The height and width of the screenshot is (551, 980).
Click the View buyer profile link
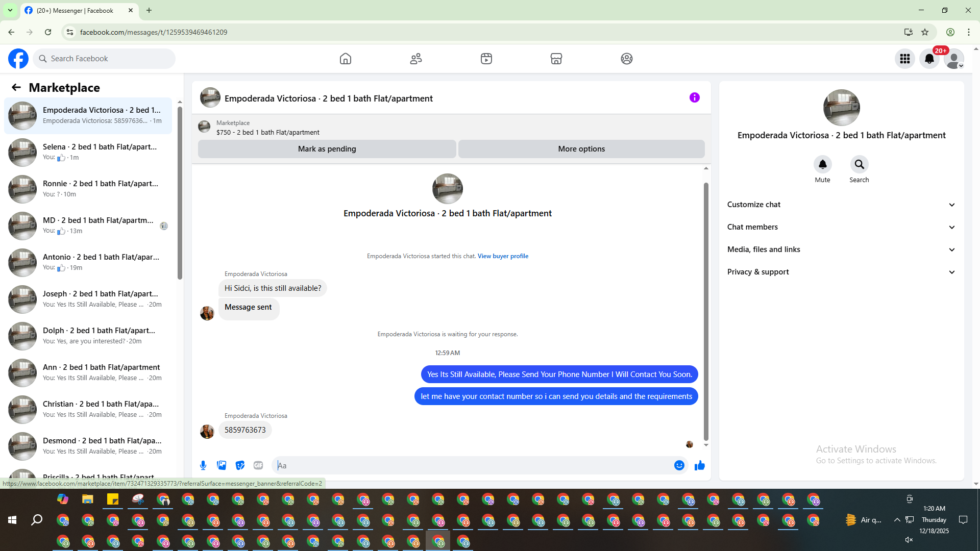(503, 256)
